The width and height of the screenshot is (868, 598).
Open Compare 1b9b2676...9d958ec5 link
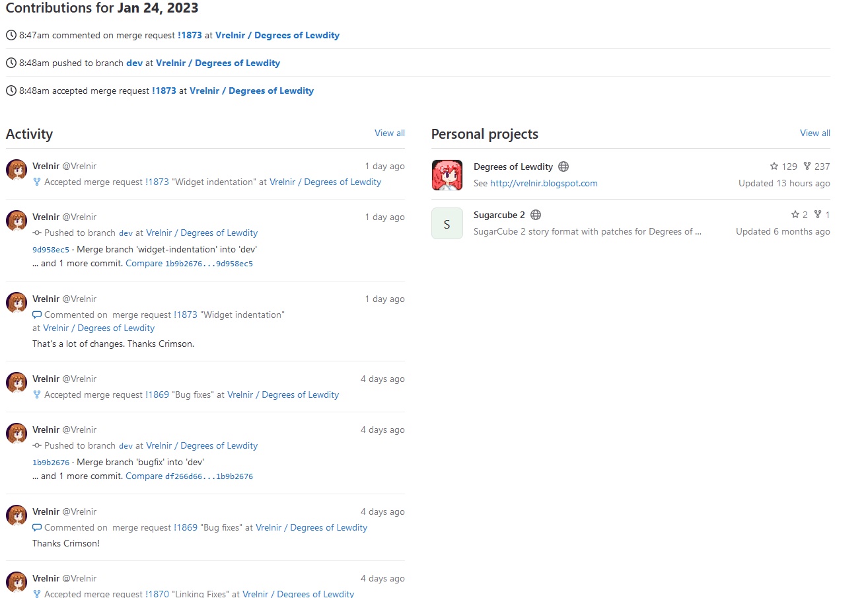pyautogui.click(x=189, y=263)
